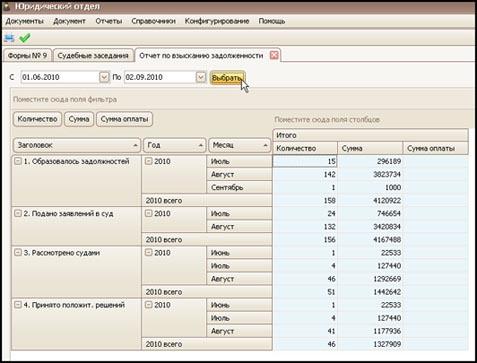Click the Сумма оплаты data field button
The width and height of the screenshot is (477, 363).
point(124,119)
